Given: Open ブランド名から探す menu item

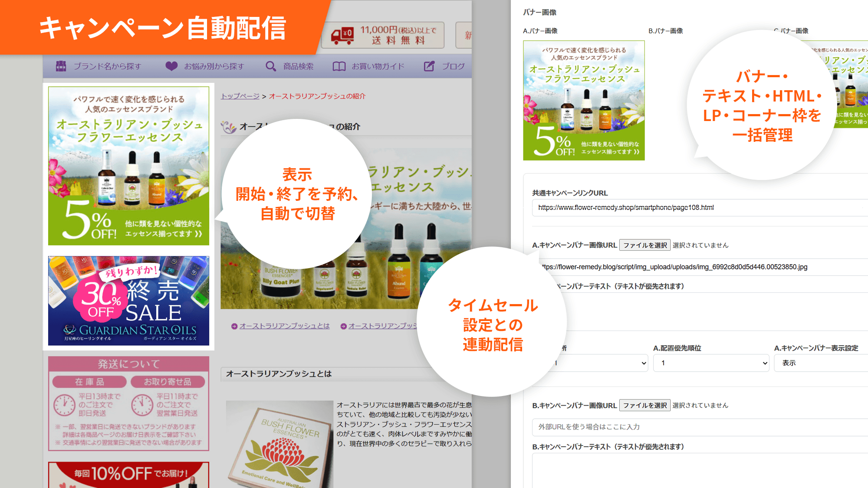Looking at the screenshot, I should [x=107, y=66].
